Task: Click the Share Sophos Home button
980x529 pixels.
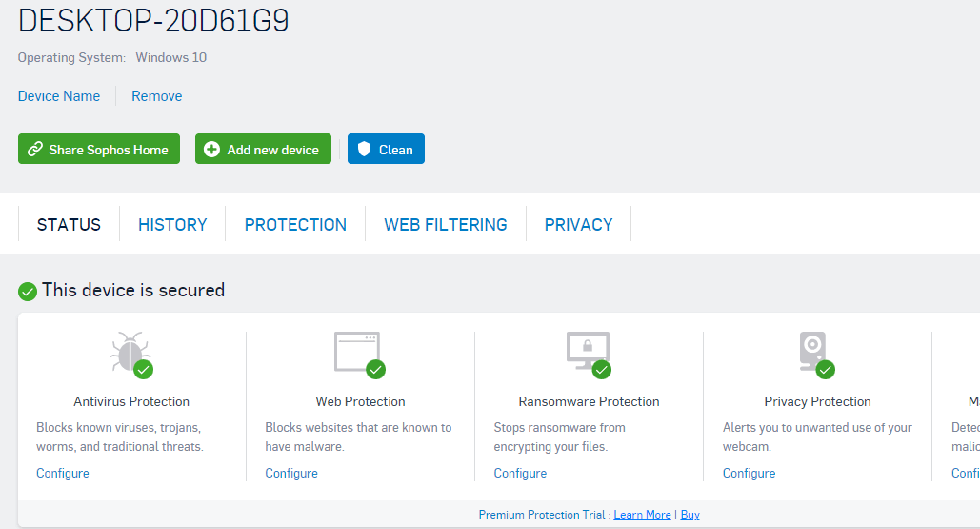Action: coord(99,149)
